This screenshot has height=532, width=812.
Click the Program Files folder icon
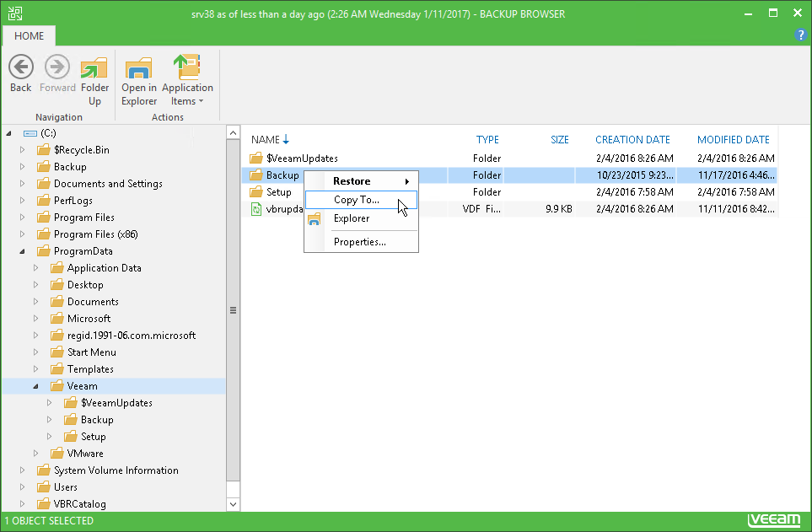point(44,218)
